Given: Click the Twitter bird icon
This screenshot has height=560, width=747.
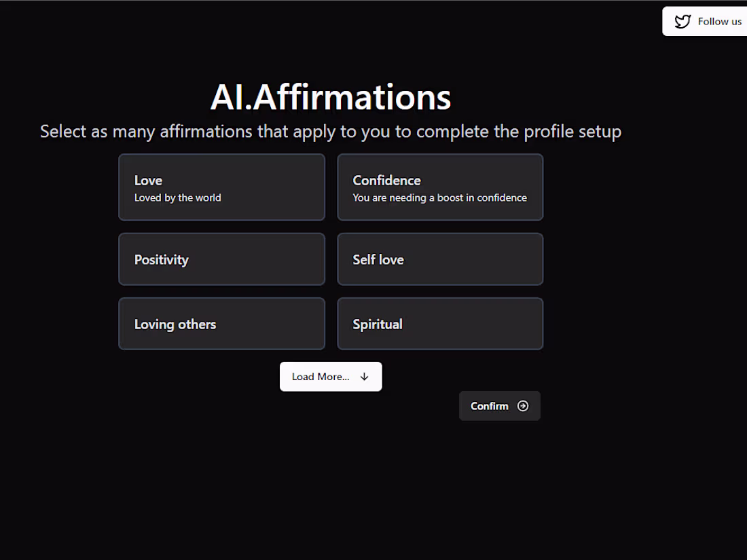Looking at the screenshot, I should (x=682, y=21).
